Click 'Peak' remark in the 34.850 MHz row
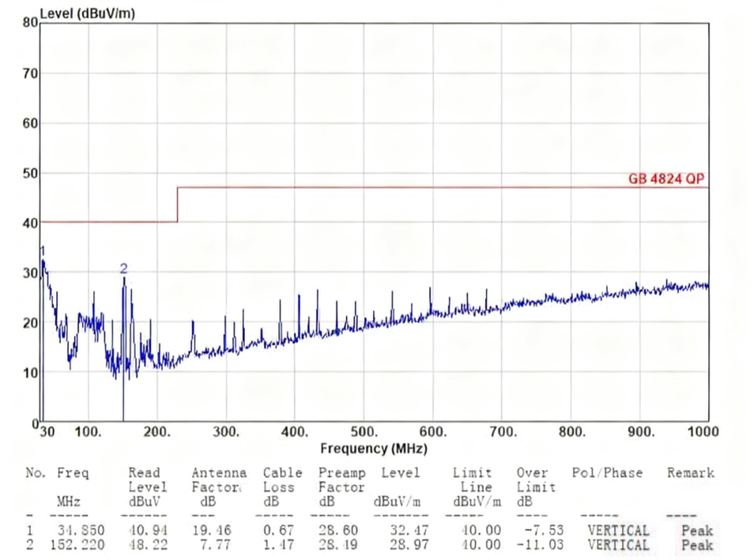The height and width of the screenshot is (560, 754). (697, 530)
